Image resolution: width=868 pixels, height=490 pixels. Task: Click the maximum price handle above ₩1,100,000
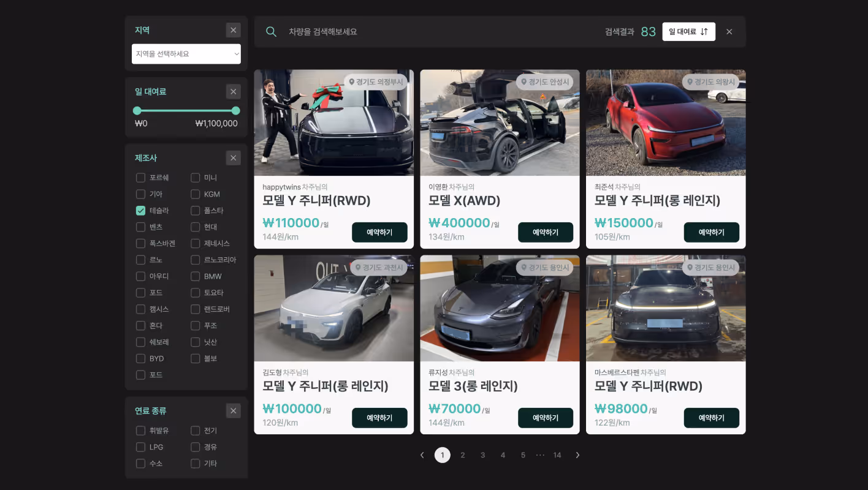(236, 111)
